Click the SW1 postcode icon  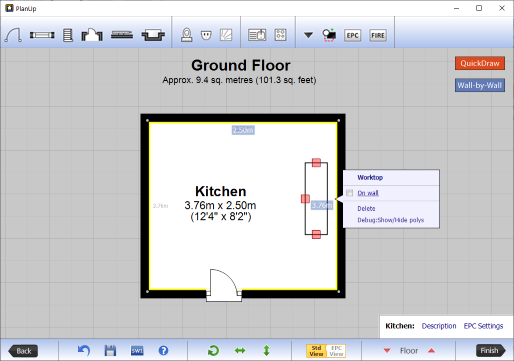click(x=137, y=351)
